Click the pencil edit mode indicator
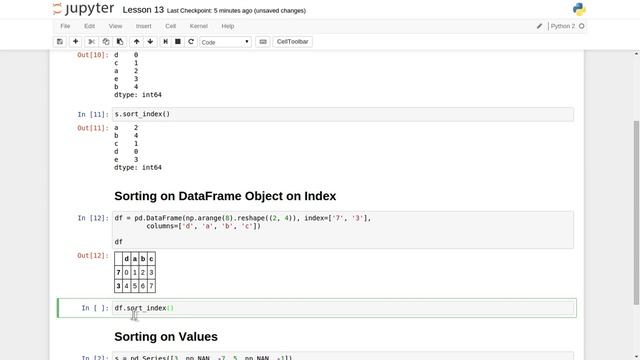Viewport: 640px width, 360px height. pos(539,26)
